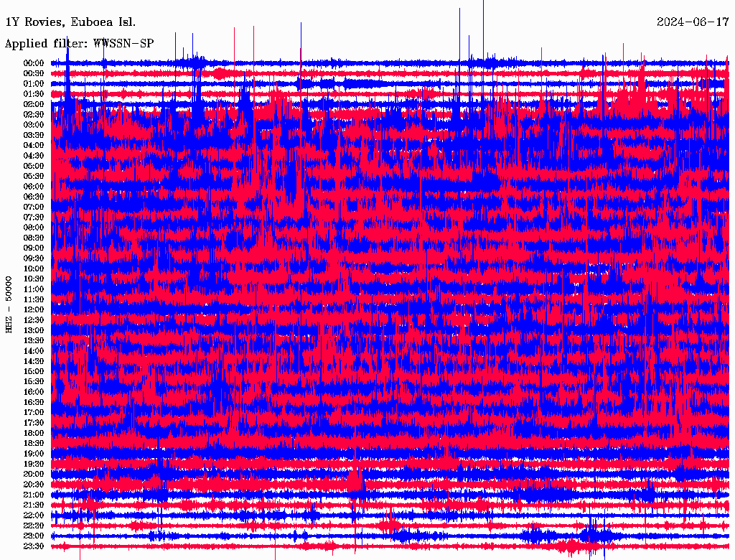Screen dimensions: 735x560
Task: Select the 17:00 time label
Action: point(34,413)
